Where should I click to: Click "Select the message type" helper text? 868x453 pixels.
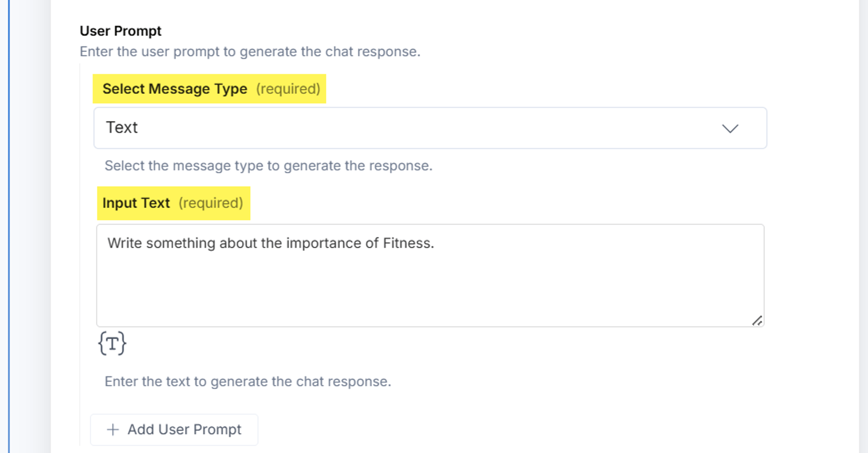point(268,166)
